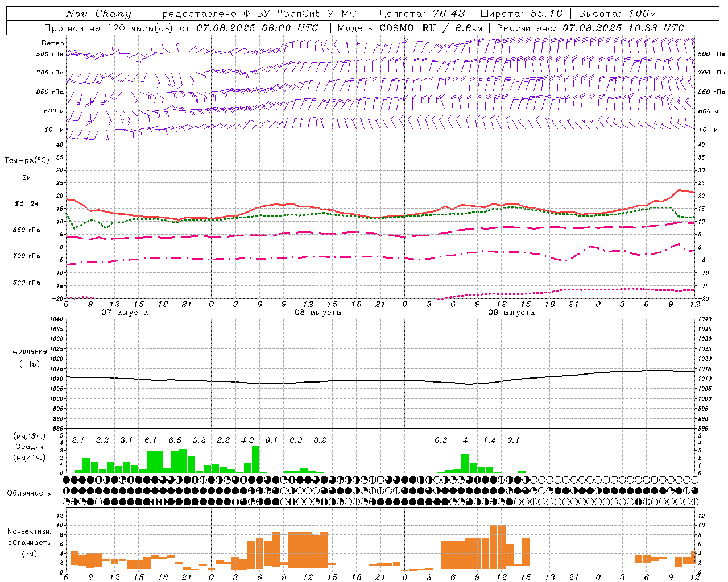Click the pink dotted line sample under 500 гПа temperature legend
728x582 pixels.
pyautogui.click(x=25, y=289)
